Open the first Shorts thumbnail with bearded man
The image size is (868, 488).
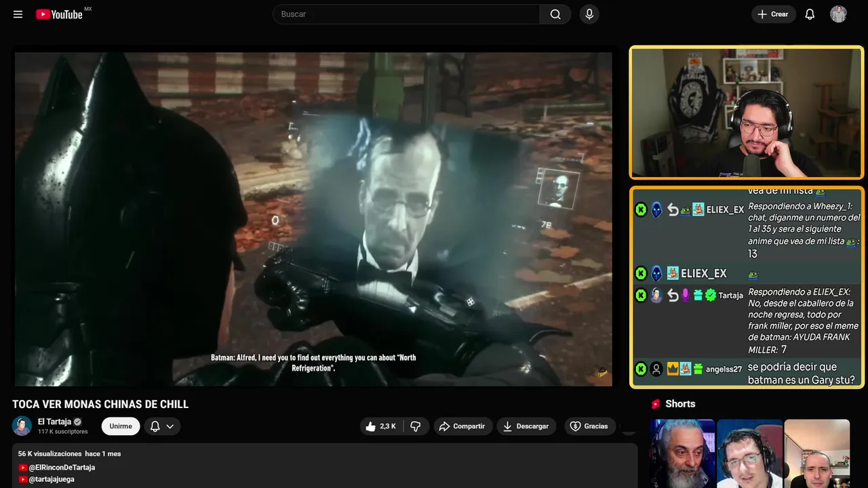click(x=682, y=453)
